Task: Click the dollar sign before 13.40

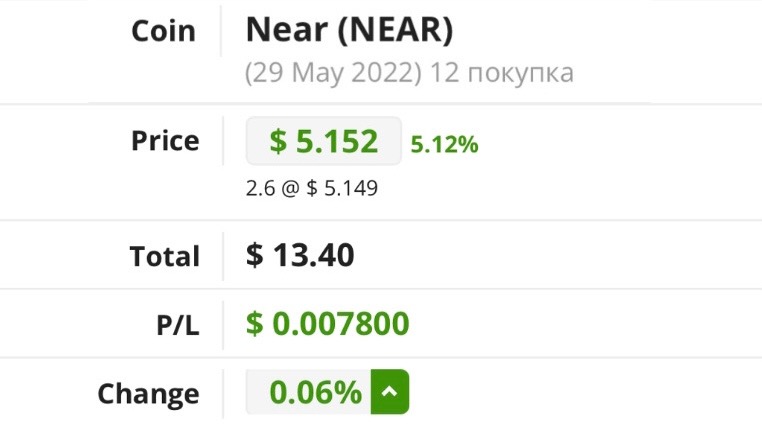Action: (255, 255)
